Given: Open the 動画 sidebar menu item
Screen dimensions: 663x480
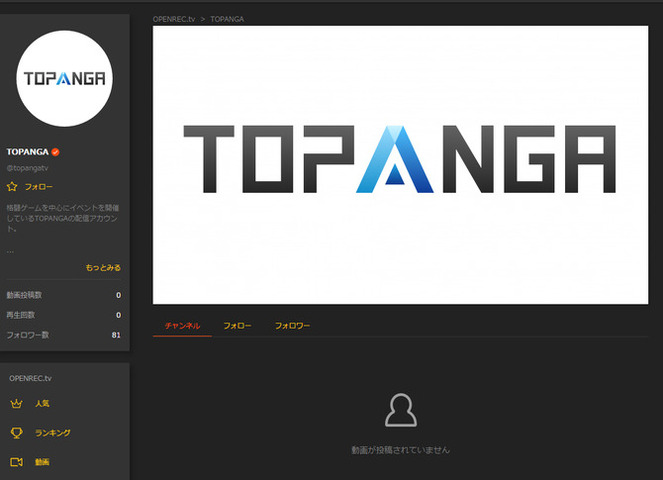Looking at the screenshot, I should click(42, 462).
